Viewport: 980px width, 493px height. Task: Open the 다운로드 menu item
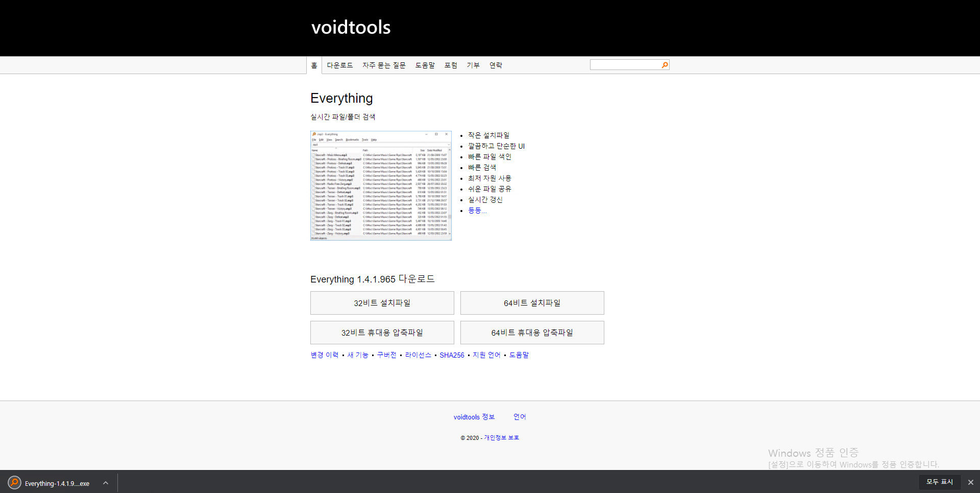pyautogui.click(x=339, y=65)
